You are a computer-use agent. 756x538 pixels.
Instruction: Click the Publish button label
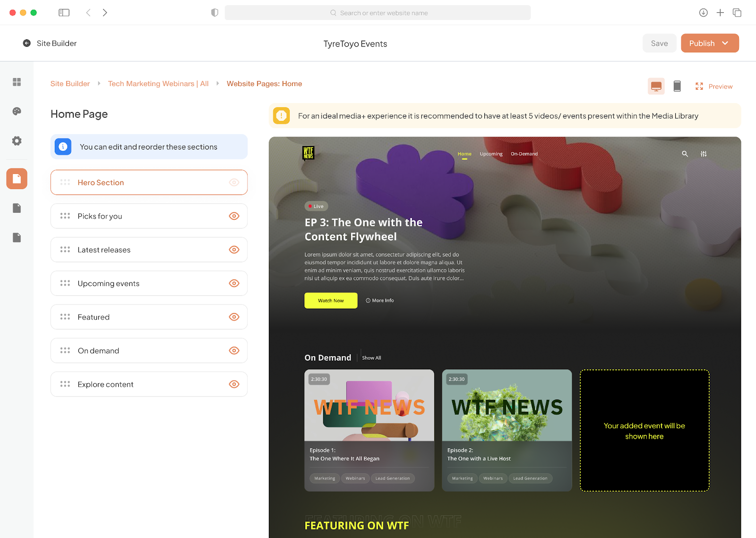coord(702,43)
